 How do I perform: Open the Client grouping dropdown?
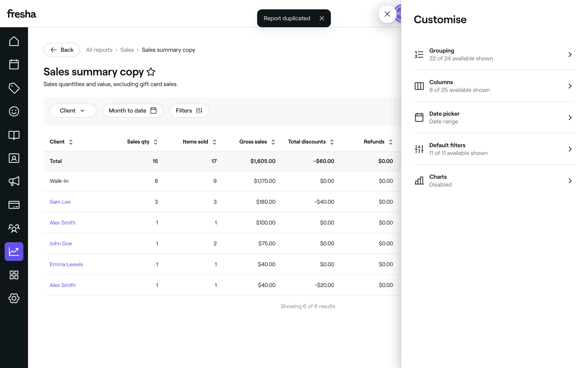tap(73, 110)
